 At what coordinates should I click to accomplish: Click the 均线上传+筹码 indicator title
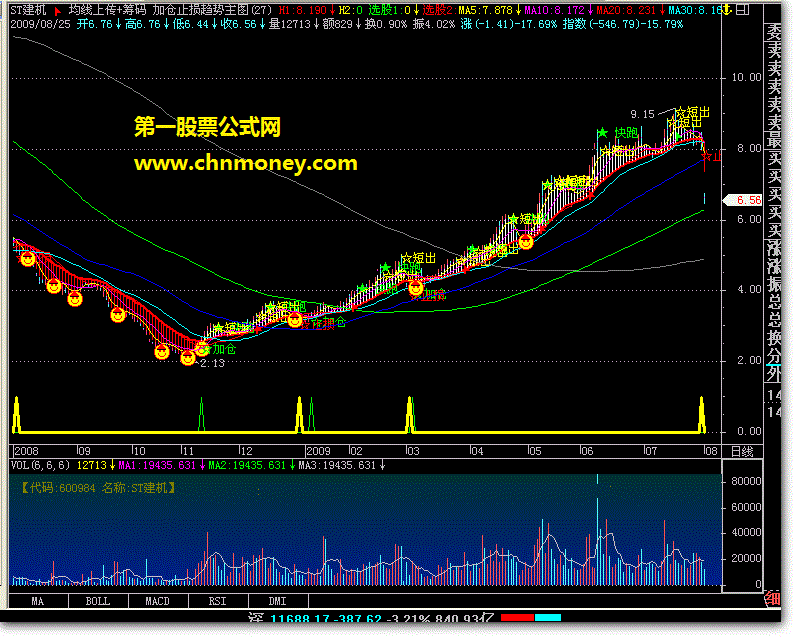108,10
